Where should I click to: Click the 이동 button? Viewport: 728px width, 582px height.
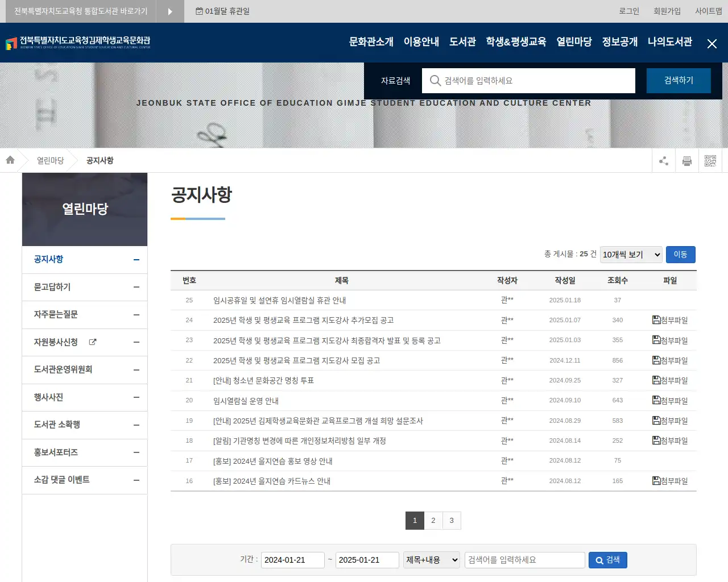[681, 255]
